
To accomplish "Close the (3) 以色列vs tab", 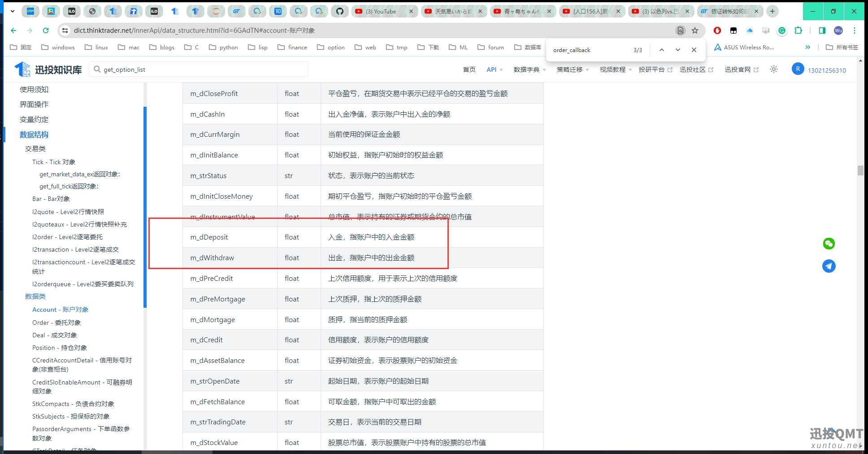I will point(687,11).
